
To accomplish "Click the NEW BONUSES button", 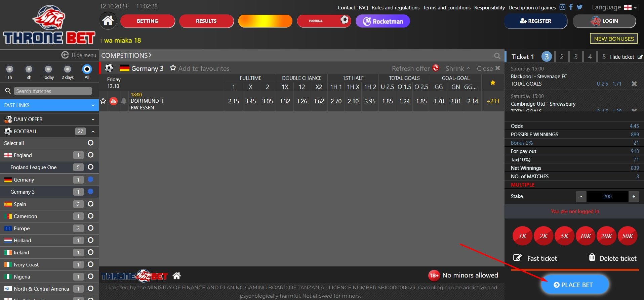I will [x=614, y=39].
